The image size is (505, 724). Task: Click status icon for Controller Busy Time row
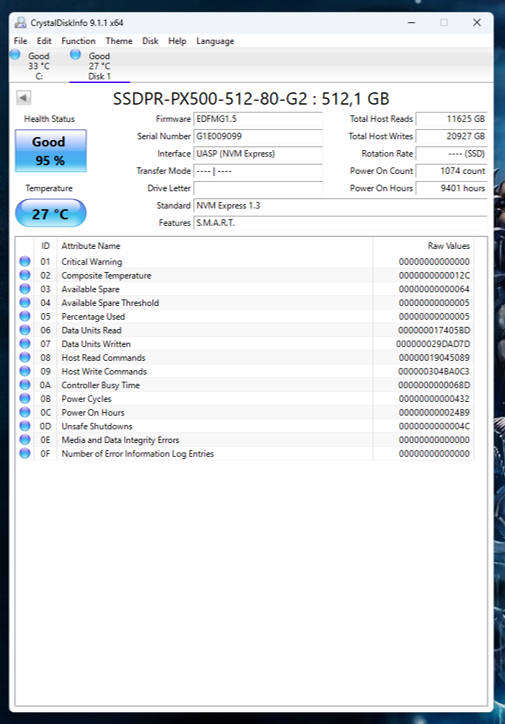tap(25, 385)
